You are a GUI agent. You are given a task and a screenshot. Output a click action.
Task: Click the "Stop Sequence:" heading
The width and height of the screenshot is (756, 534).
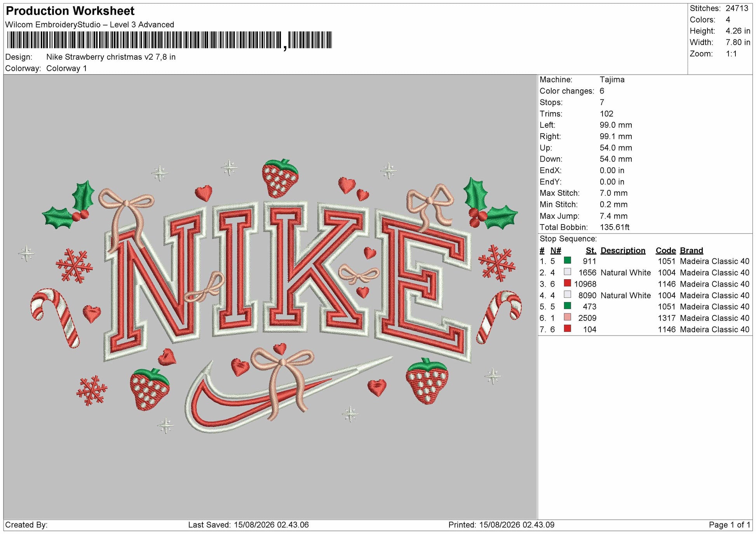[568, 239]
